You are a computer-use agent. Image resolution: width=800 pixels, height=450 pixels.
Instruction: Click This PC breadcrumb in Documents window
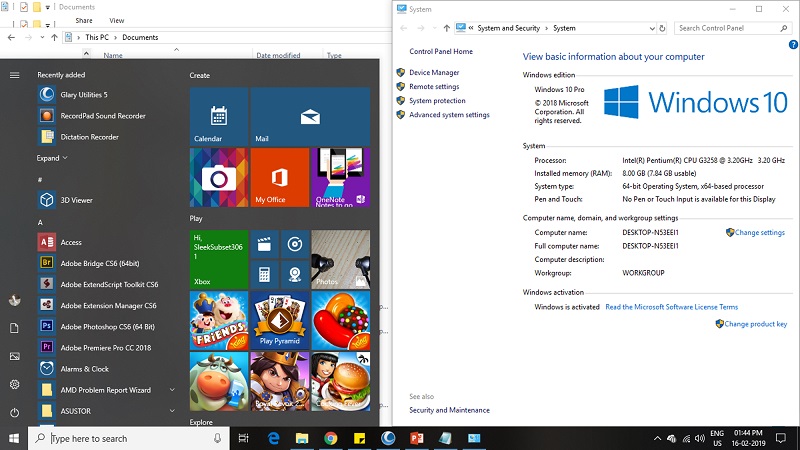point(97,37)
